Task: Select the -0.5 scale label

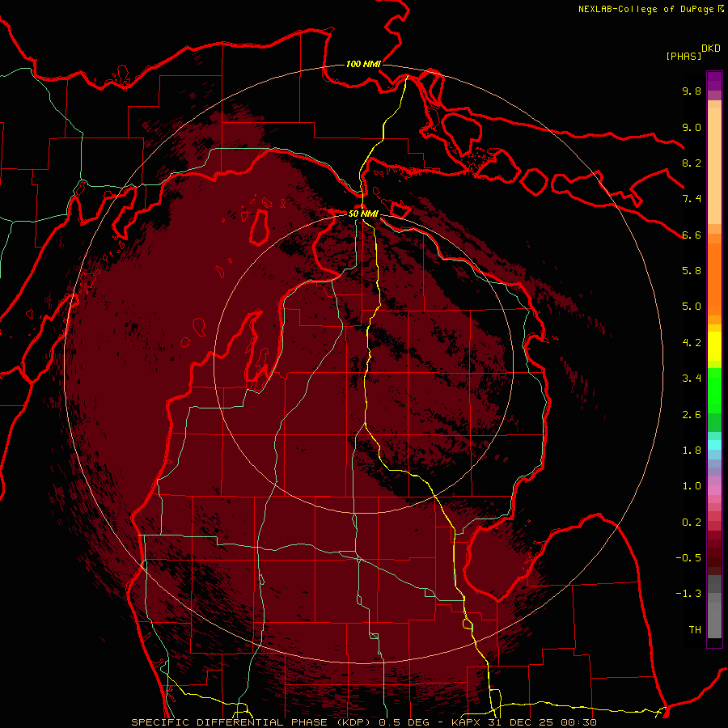Action: (688, 558)
